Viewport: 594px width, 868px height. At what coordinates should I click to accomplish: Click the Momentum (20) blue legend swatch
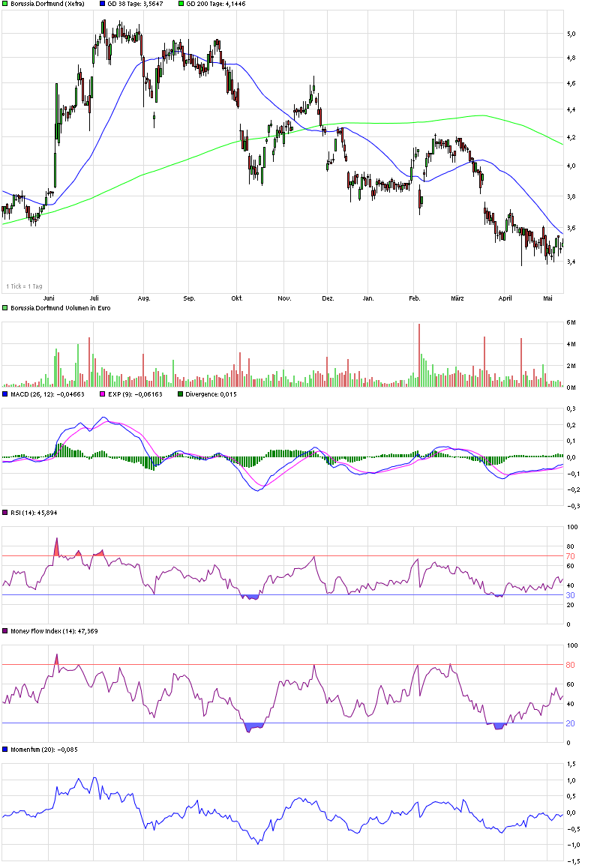(5, 750)
